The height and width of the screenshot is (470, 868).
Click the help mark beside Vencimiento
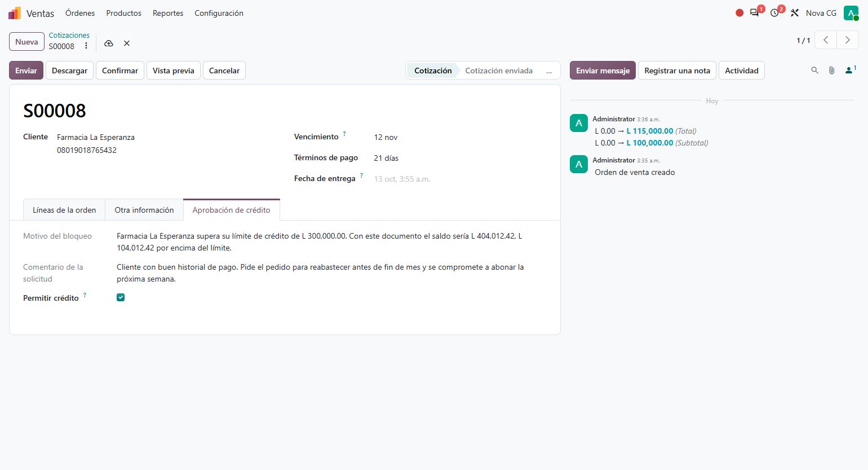click(344, 134)
